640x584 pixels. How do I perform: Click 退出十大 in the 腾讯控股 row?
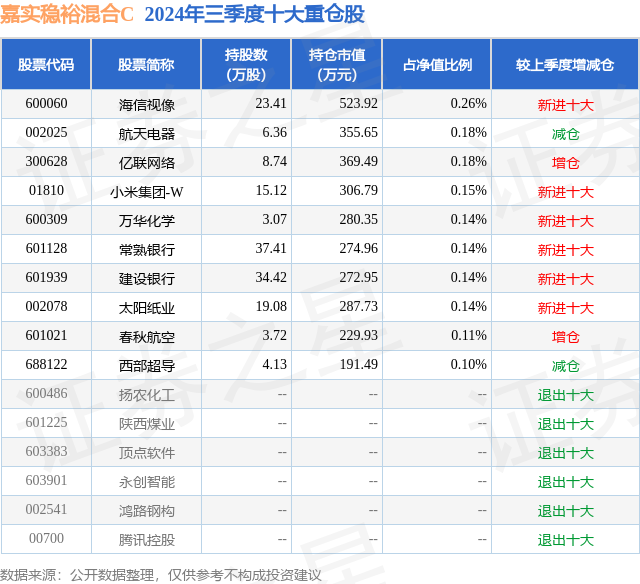tap(565, 540)
